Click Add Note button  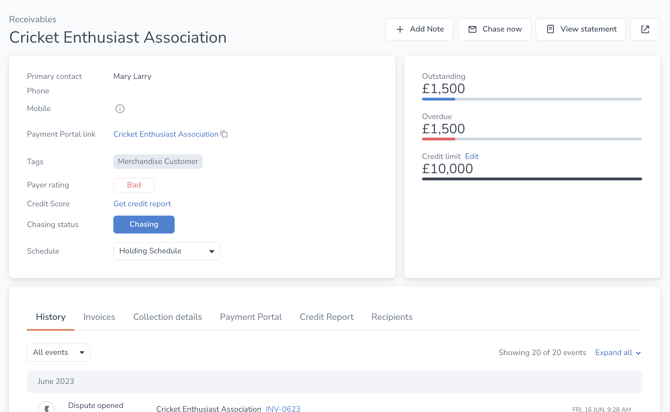[x=419, y=30]
